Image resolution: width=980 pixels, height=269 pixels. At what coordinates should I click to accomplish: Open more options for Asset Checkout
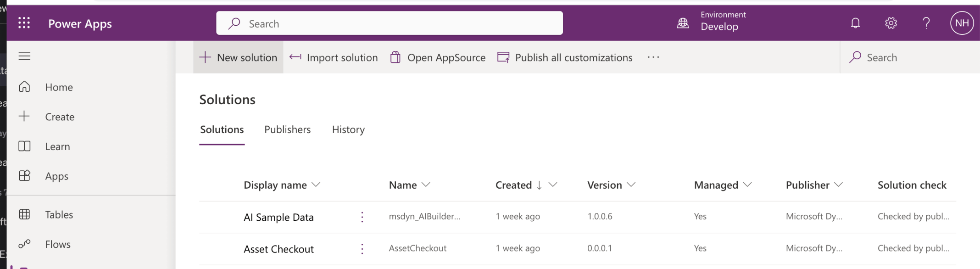click(362, 249)
